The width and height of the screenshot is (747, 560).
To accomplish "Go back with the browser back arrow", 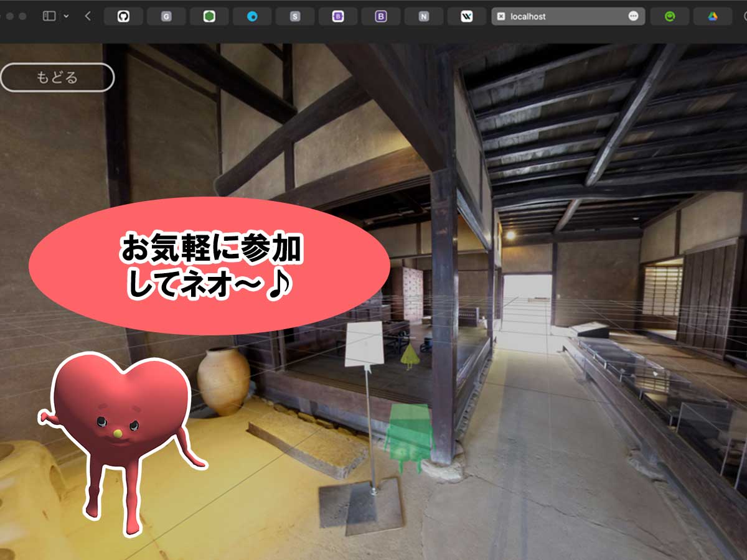I will pos(88,16).
